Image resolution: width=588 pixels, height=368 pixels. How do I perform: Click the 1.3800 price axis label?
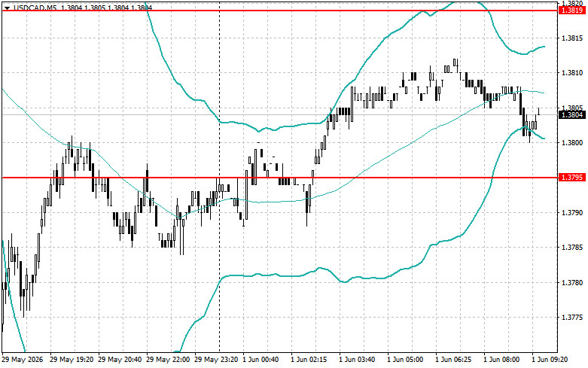point(572,143)
